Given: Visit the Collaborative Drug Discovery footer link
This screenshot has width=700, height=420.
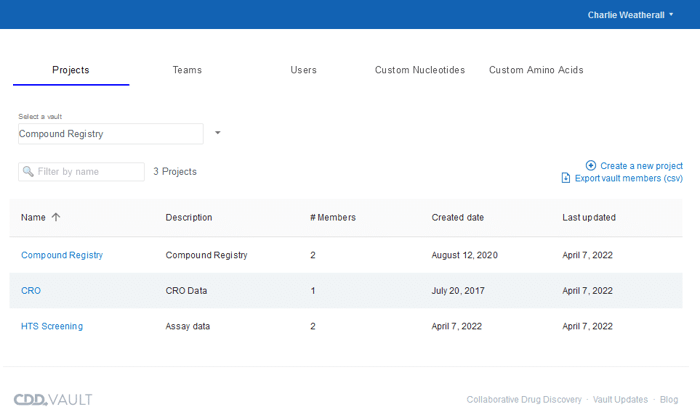Looking at the screenshot, I should pos(524,399).
